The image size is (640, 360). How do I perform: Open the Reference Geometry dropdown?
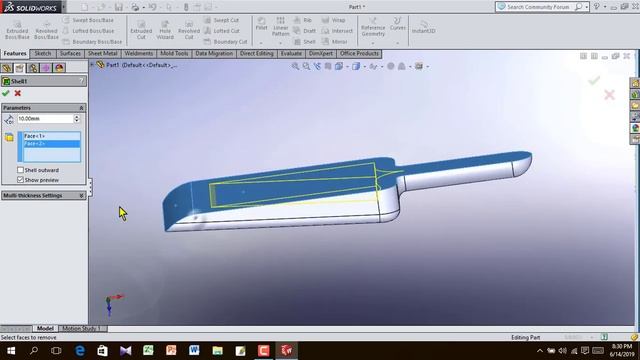[373, 42]
